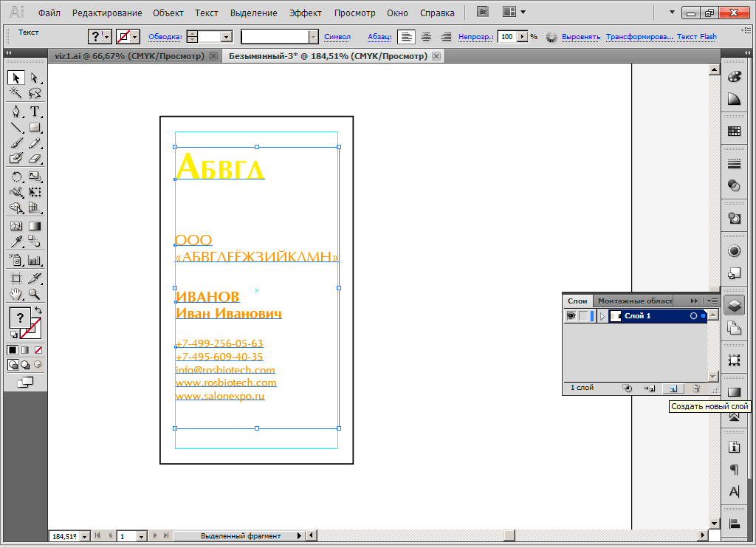Select the Type tool in the toolbox
Screen dimensions: 756x548
(35, 112)
